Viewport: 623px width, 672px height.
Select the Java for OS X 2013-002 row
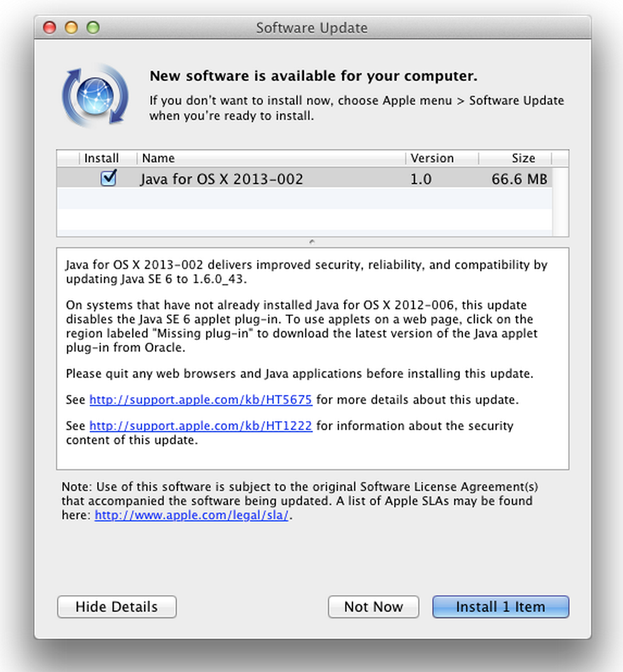pos(252,179)
